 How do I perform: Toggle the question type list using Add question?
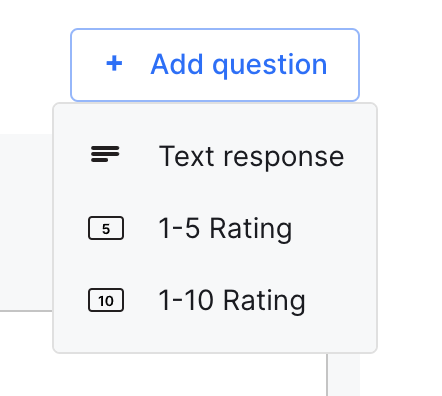[215, 65]
